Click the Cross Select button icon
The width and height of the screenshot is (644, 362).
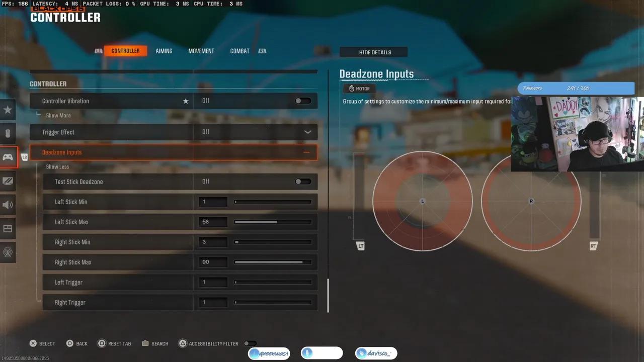coord(33,343)
